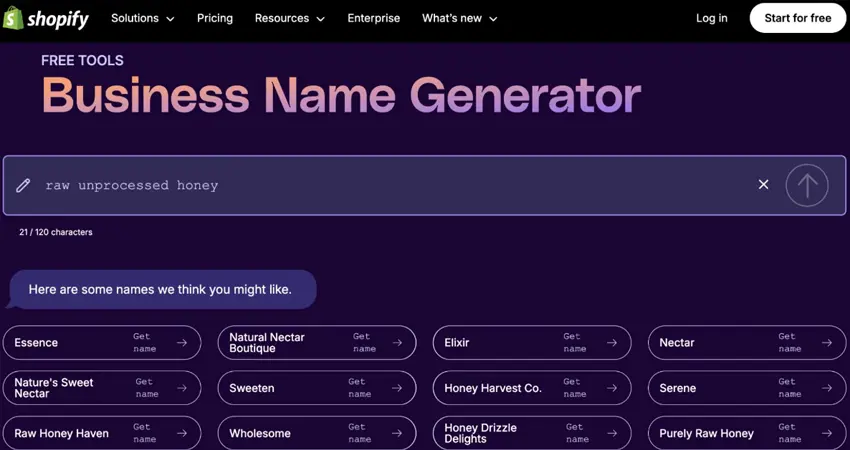Expand the What's new menu chevron
Image resolution: width=850 pixels, height=450 pixels.
click(493, 19)
